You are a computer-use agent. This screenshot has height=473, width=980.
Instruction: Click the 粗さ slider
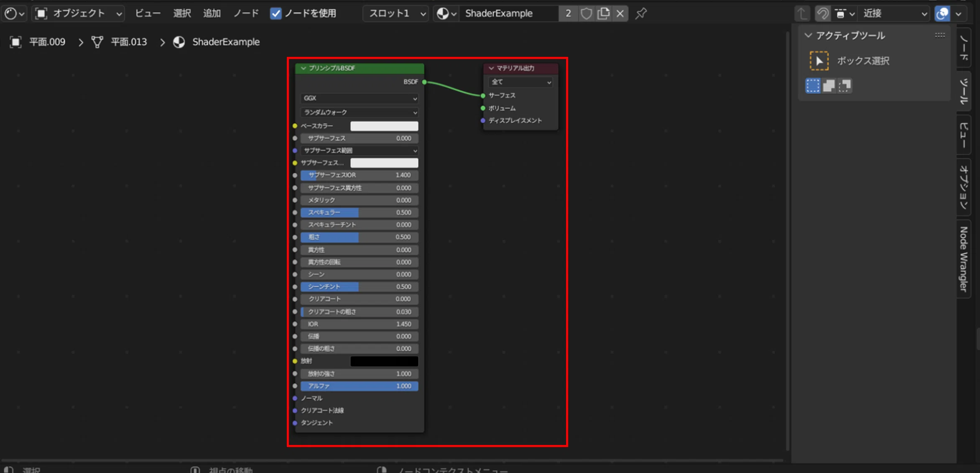(x=360, y=237)
